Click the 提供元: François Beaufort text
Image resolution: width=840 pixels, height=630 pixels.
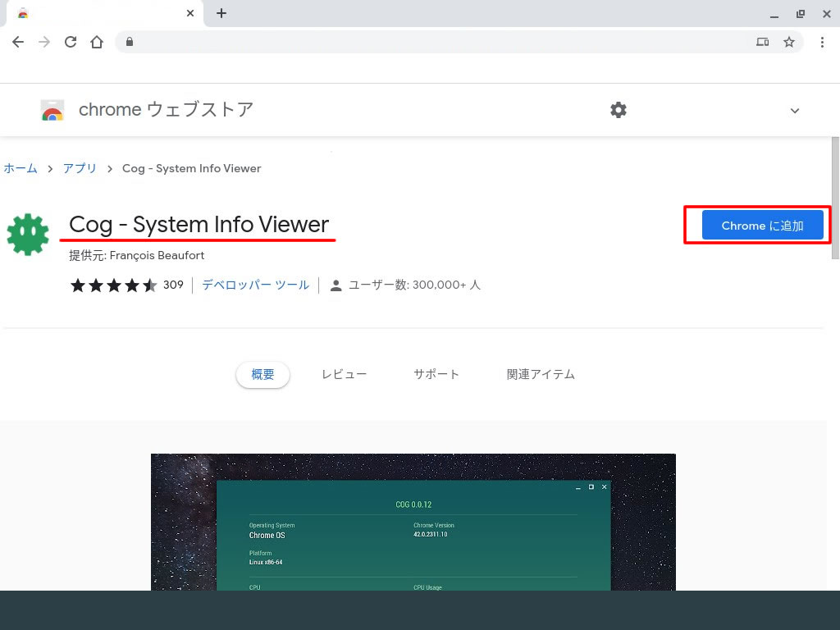tap(137, 256)
